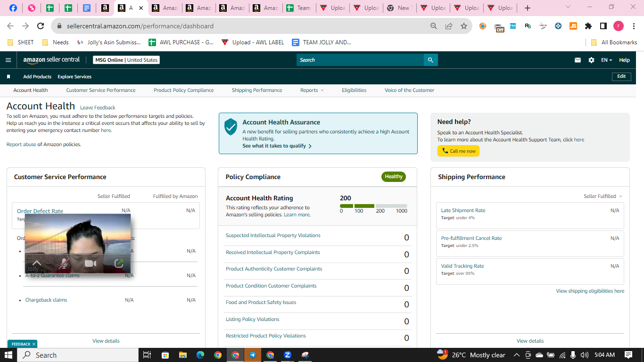Image resolution: width=644 pixels, height=362 pixels.
Task: Open Task View on the taskbar
Action: point(147,355)
